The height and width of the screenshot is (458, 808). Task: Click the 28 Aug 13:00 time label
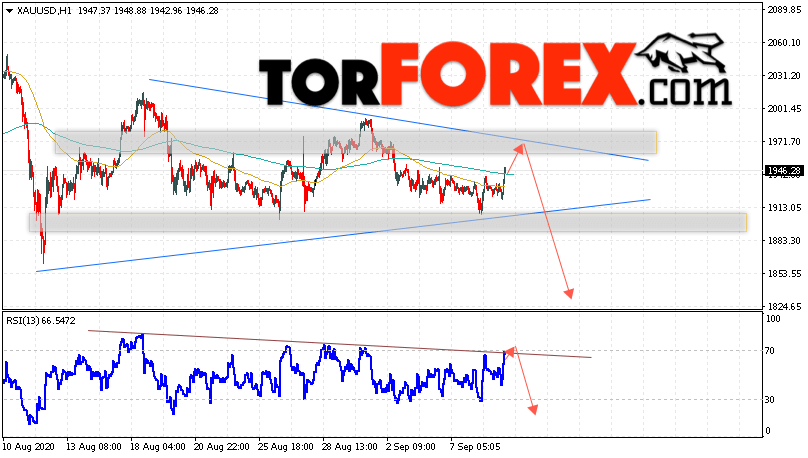(350, 447)
